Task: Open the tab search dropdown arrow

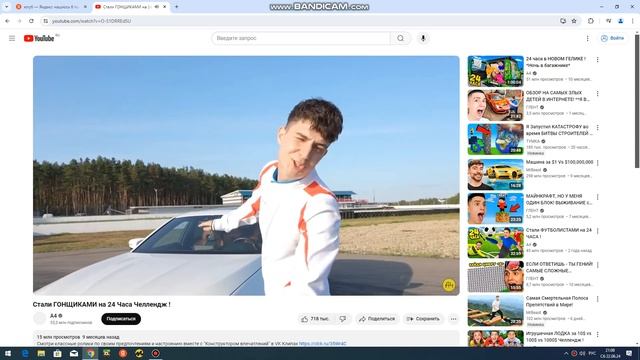Action: tap(6, 7)
